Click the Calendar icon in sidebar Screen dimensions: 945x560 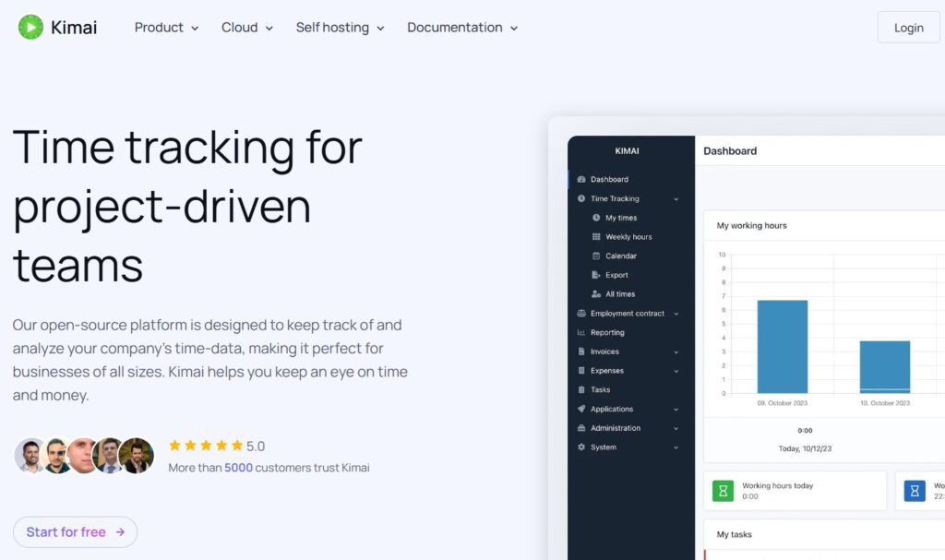pyautogui.click(x=596, y=256)
